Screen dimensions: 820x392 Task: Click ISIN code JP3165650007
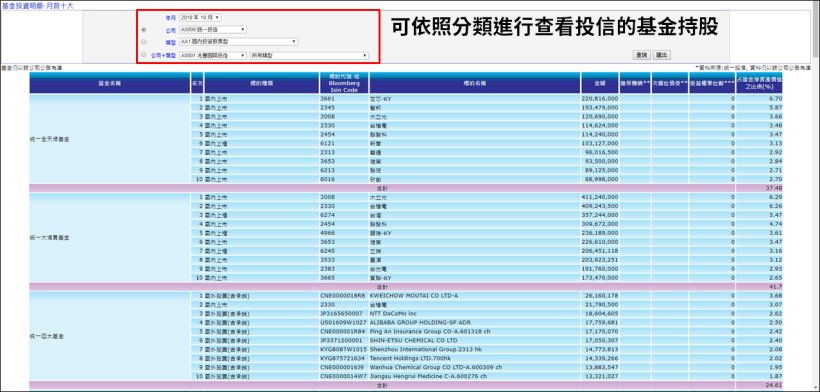[341, 314]
